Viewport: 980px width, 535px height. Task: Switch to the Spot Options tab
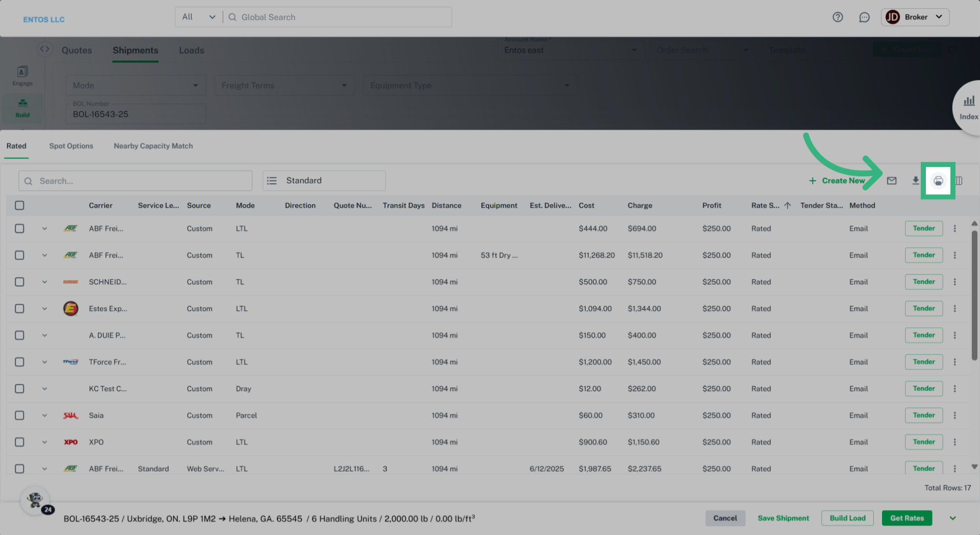[x=71, y=146]
